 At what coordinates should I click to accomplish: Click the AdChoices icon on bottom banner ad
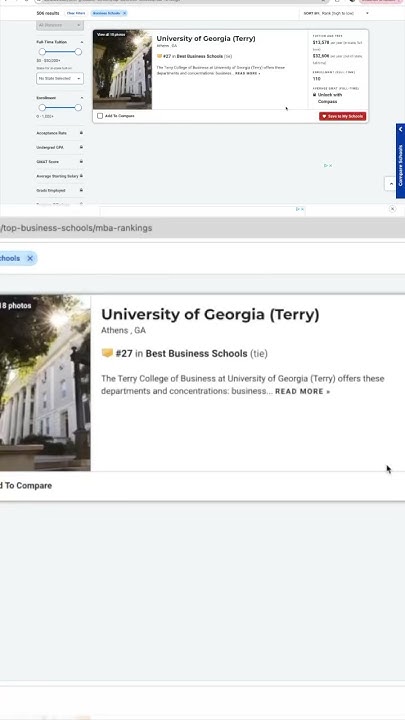(x=299, y=209)
